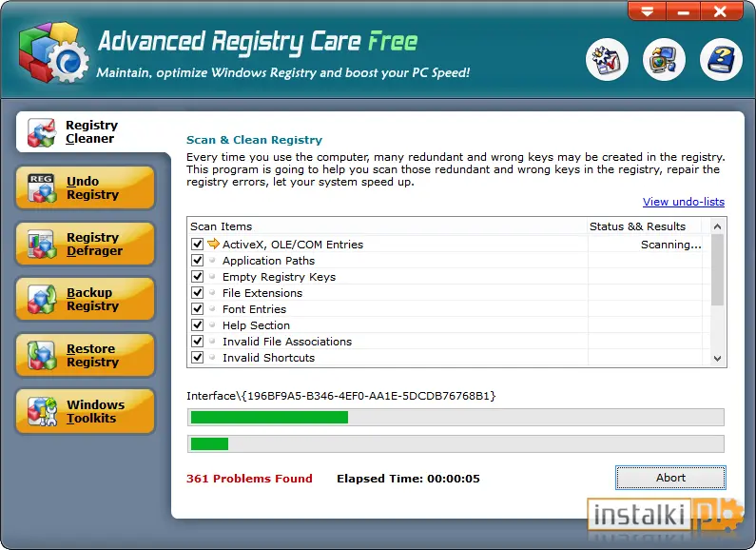Image resolution: width=756 pixels, height=550 pixels.
Task: Minimize the Advanced Registry Care window
Action: tap(683, 10)
